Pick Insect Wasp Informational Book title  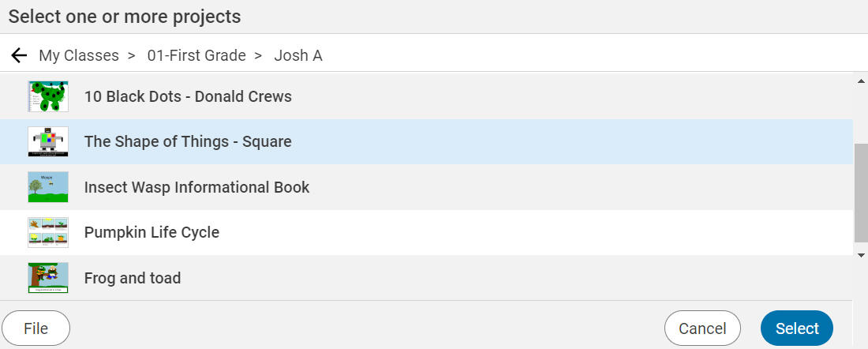pyautogui.click(x=196, y=187)
